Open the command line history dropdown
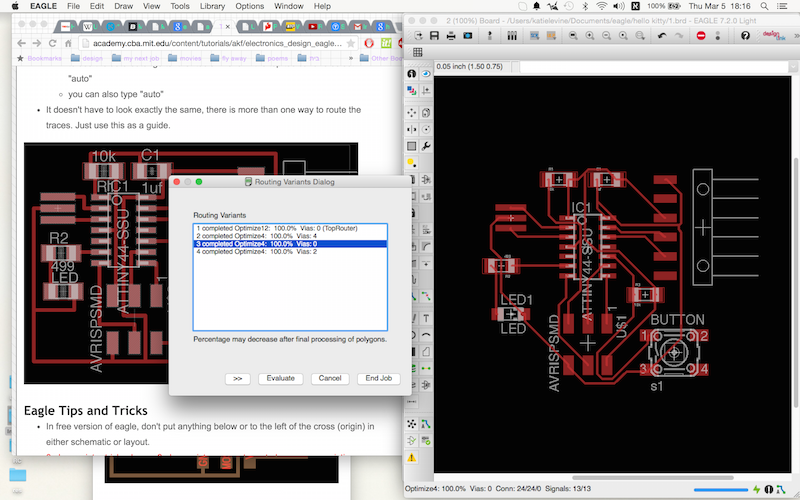Screen dimensions: 800x500 click(793, 66)
